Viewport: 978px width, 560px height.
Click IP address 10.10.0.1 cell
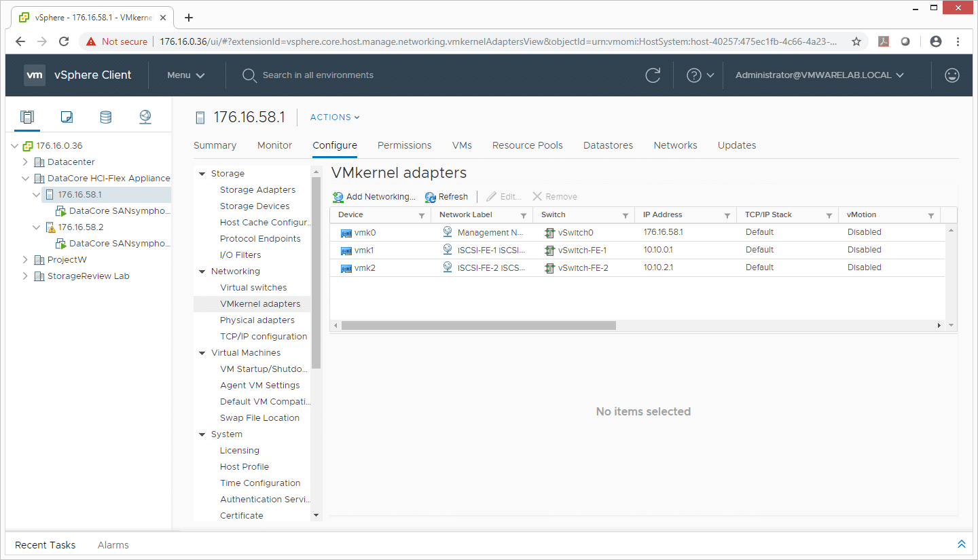click(658, 250)
